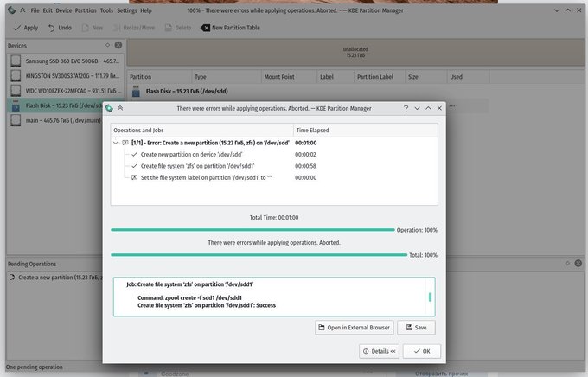This screenshot has width=588, height=377.
Task: Click OK to close dialog
Action: click(422, 351)
